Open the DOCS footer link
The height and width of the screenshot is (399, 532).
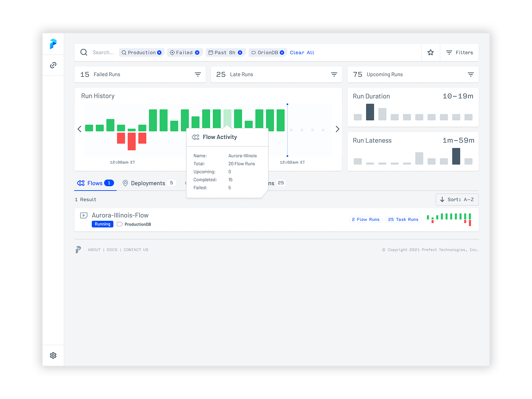pos(112,250)
